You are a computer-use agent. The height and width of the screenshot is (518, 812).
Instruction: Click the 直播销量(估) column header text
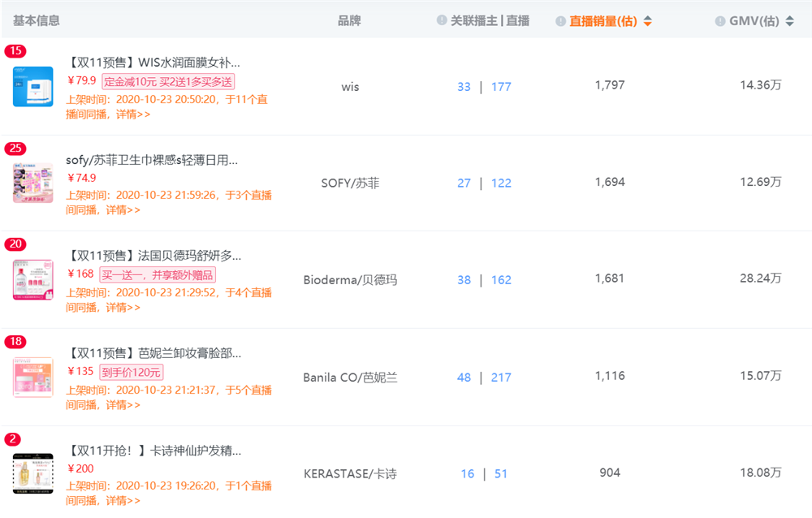click(x=603, y=21)
